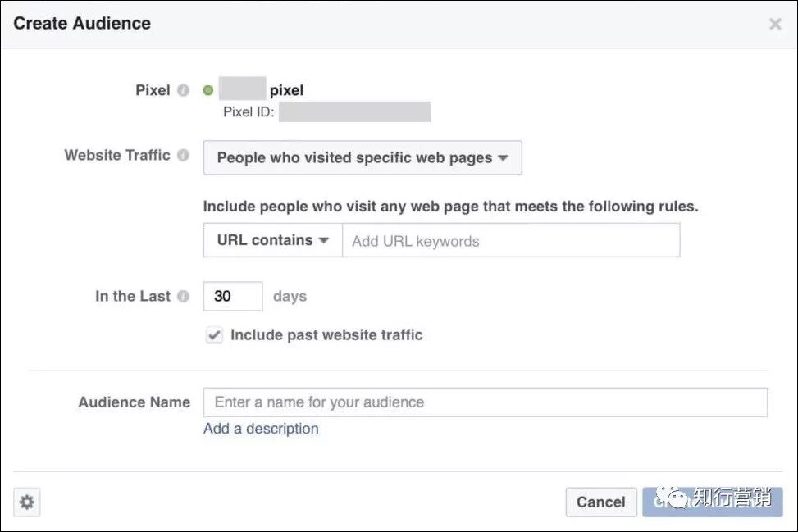Close the Create Audience dialog

(775, 24)
